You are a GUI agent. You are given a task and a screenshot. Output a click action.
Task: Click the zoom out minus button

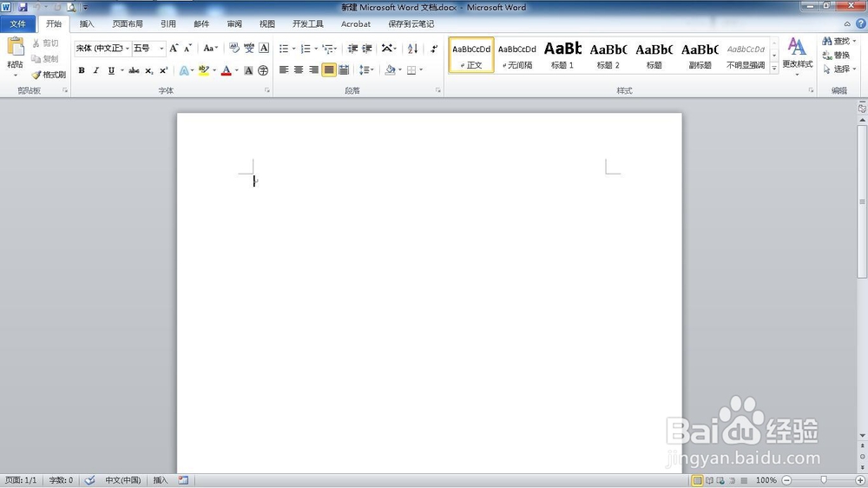(x=786, y=480)
